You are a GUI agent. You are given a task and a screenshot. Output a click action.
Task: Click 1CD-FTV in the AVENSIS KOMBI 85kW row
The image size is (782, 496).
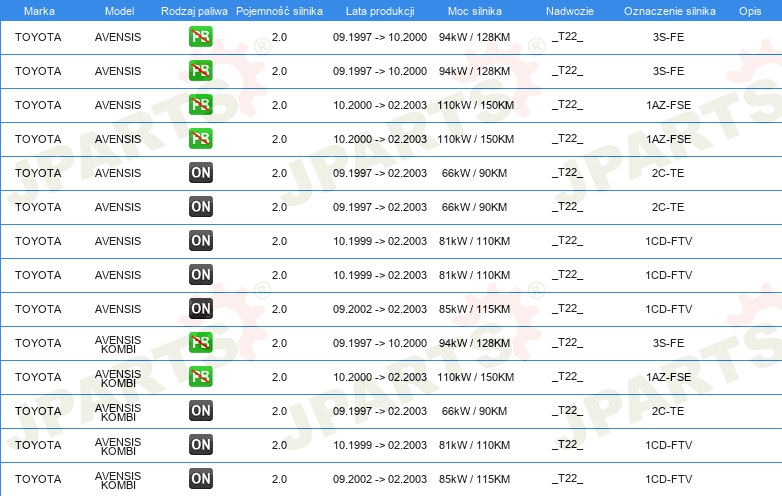[x=668, y=479]
